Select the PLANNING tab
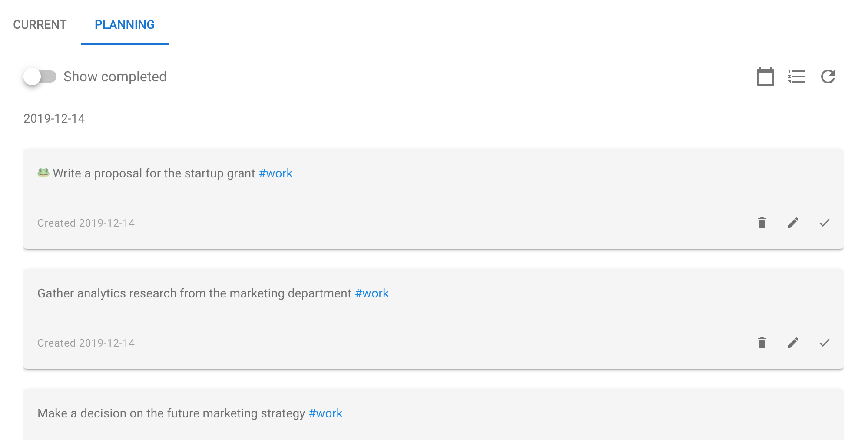Image resolution: width=868 pixels, height=440 pixels. tap(125, 24)
